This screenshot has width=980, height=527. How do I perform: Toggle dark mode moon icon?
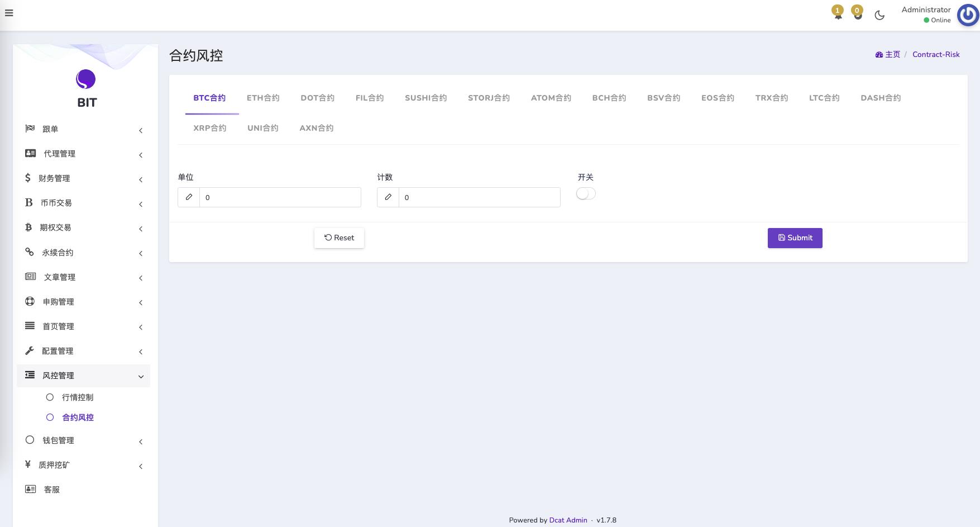point(879,15)
